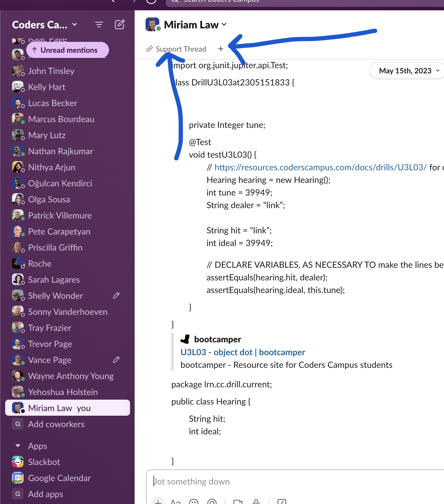
Task: Record a video clip from composer
Action: (x=238, y=502)
